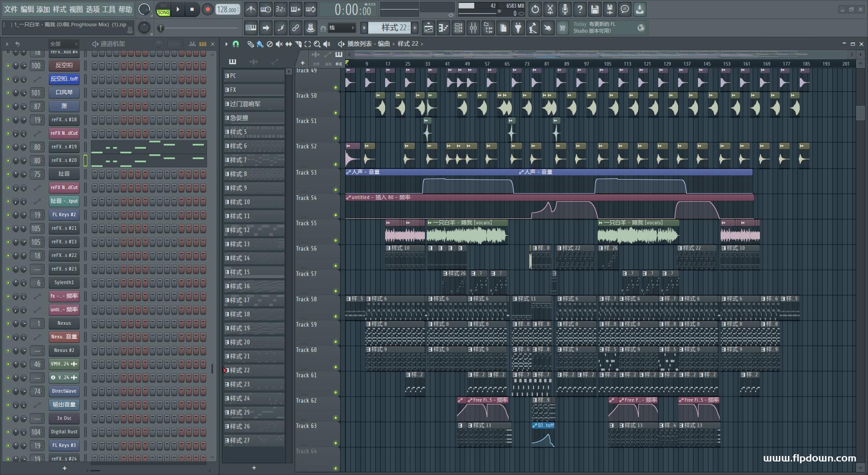Toggle channel select LED for reFX..s #20

[x=85, y=161]
